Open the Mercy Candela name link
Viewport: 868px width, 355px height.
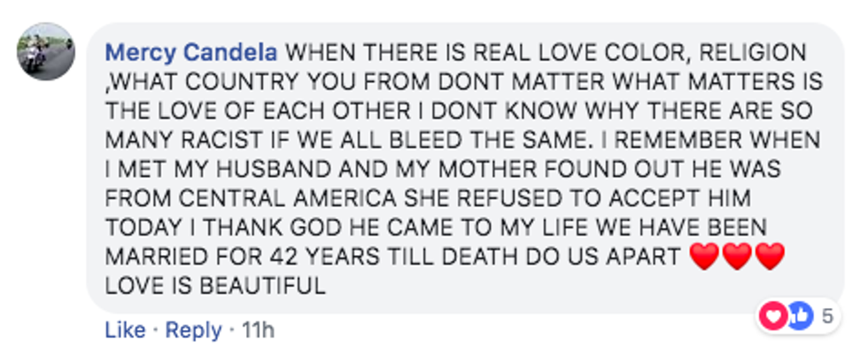tap(191, 51)
